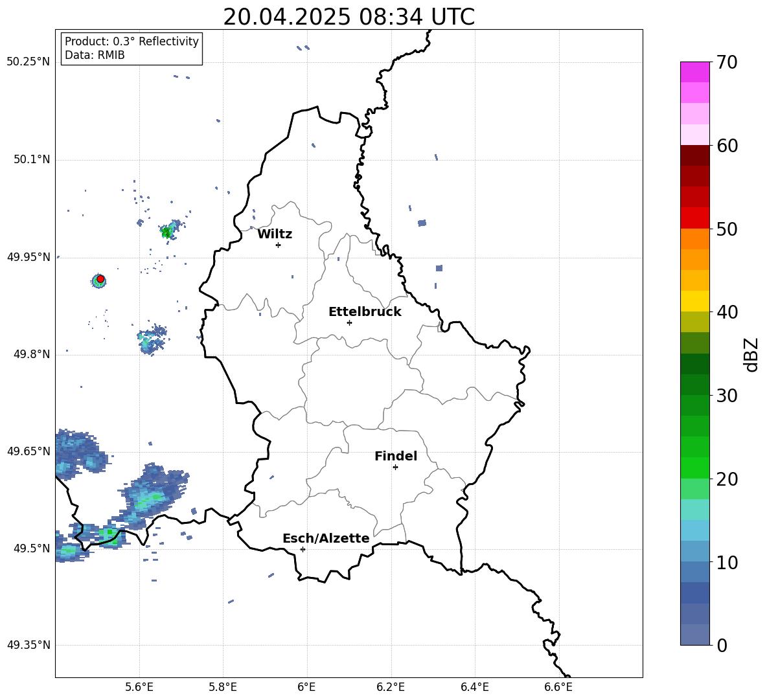Click the colorbar tick label 30
Screen dimensions: 767x700
(727, 396)
